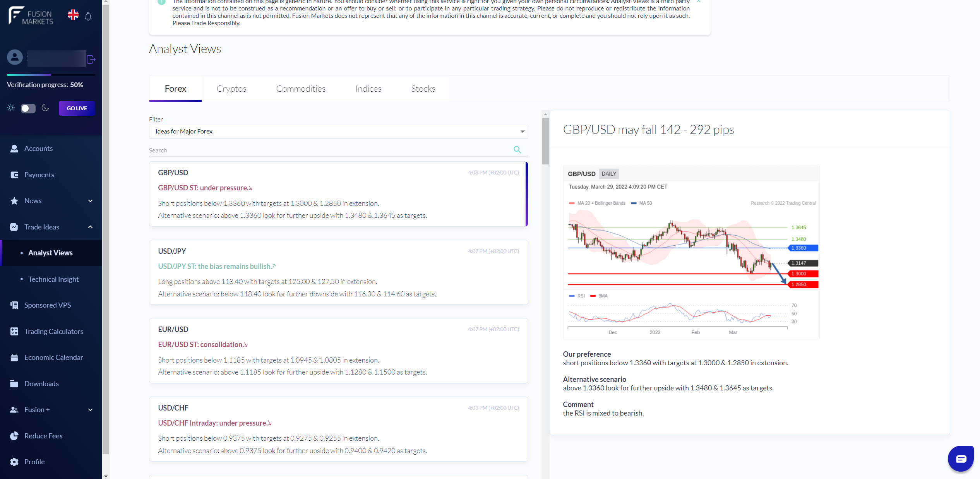Open the Reduce Fees page
This screenshot has height=479, width=980.
click(51, 436)
